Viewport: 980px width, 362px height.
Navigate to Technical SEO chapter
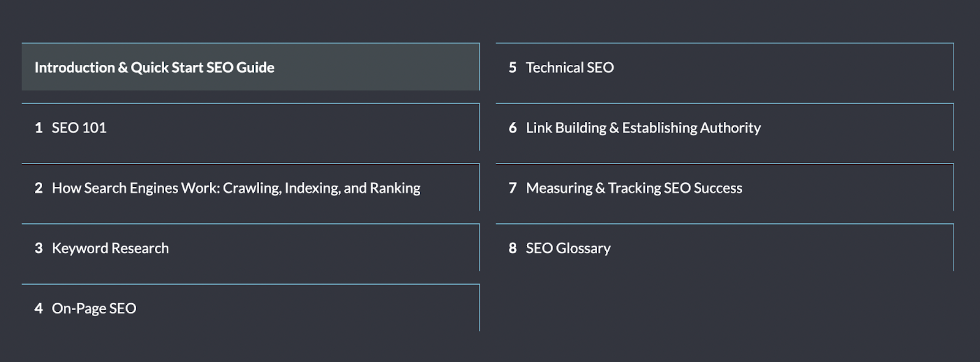pyautogui.click(x=570, y=67)
